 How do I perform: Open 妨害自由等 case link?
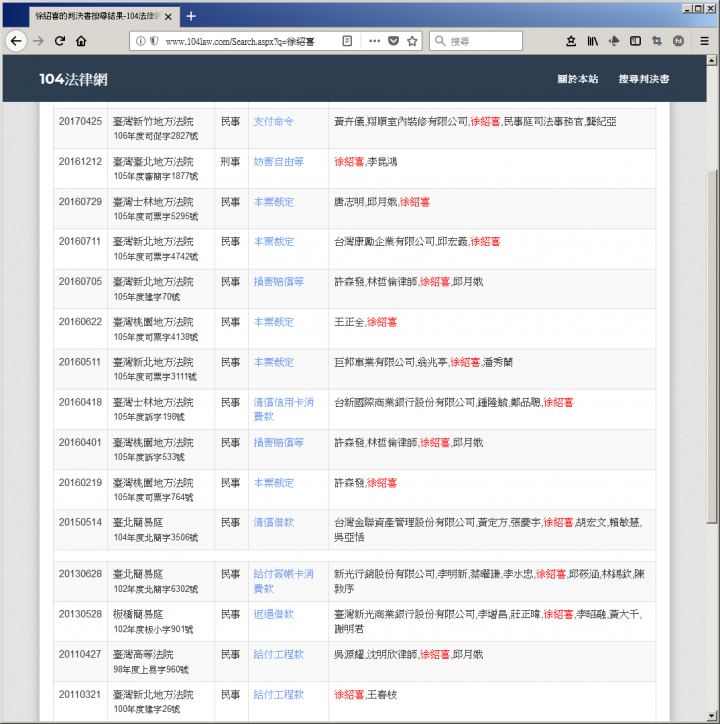[x=278, y=162]
